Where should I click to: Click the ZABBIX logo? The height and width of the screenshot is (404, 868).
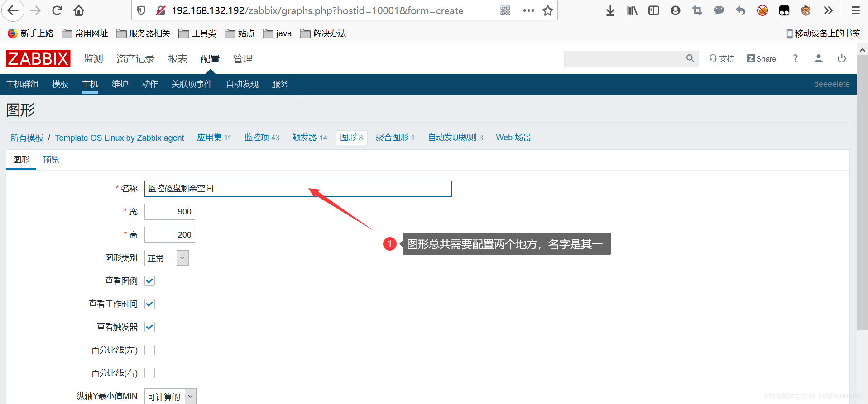point(38,59)
